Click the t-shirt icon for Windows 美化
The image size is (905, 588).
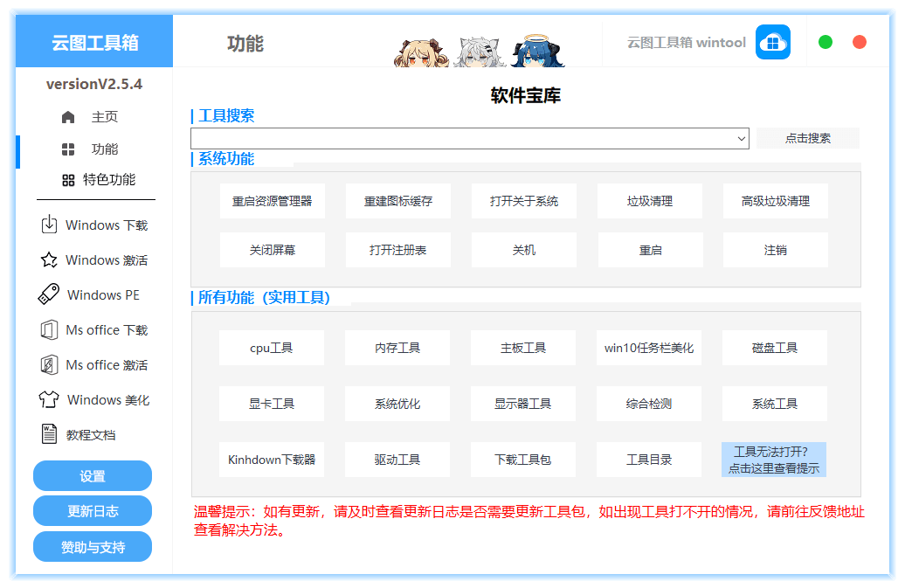pos(49,399)
